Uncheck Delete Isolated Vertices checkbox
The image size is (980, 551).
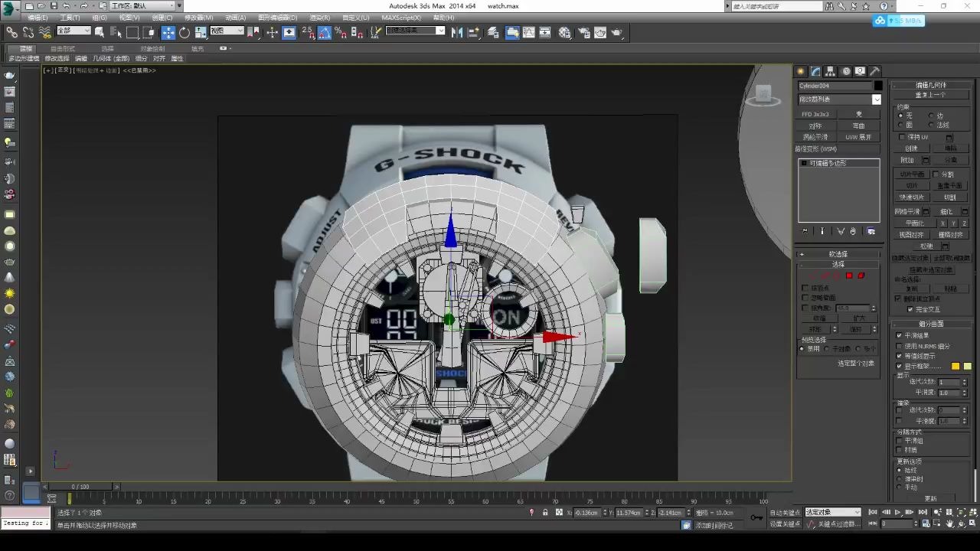coord(898,299)
